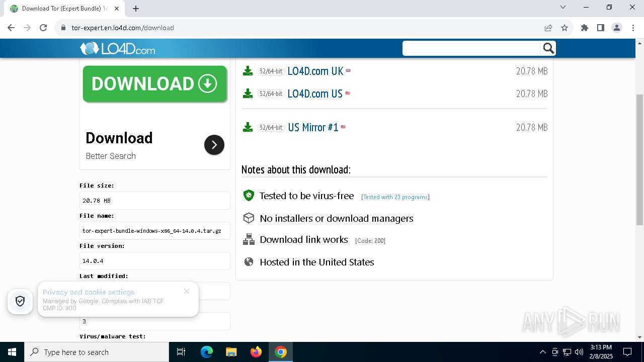Click the black arrow circle in the Download ad
The image size is (644, 362).
(214, 145)
